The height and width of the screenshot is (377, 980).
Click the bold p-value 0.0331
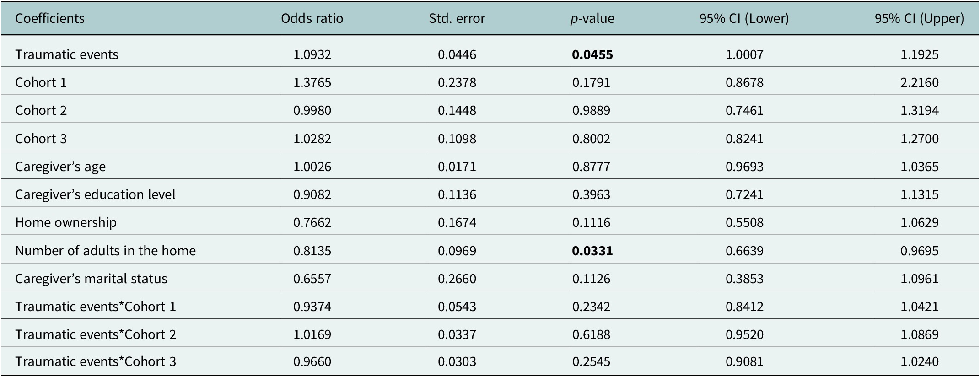(x=592, y=251)
